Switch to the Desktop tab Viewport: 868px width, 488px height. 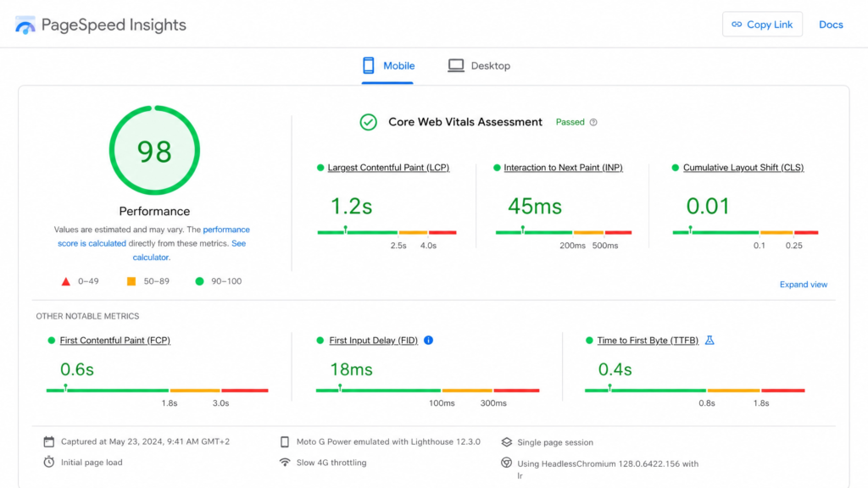click(479, 66)
